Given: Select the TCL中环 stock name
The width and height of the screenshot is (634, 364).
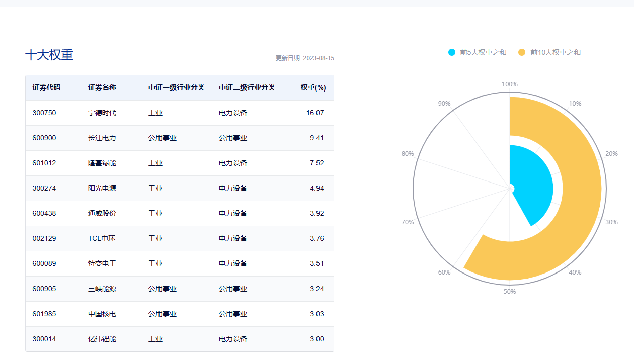Looking at the screenshot, I should pos(101,238).
